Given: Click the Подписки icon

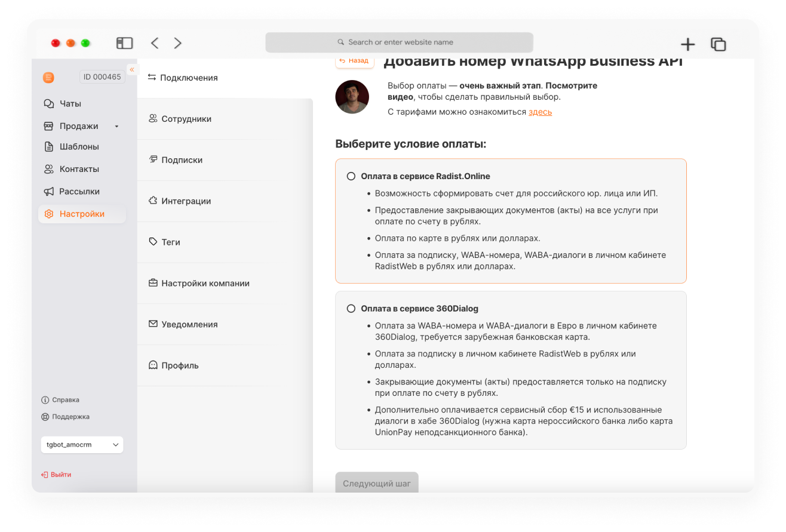Looking at the screenshot, I should [153, 159].
